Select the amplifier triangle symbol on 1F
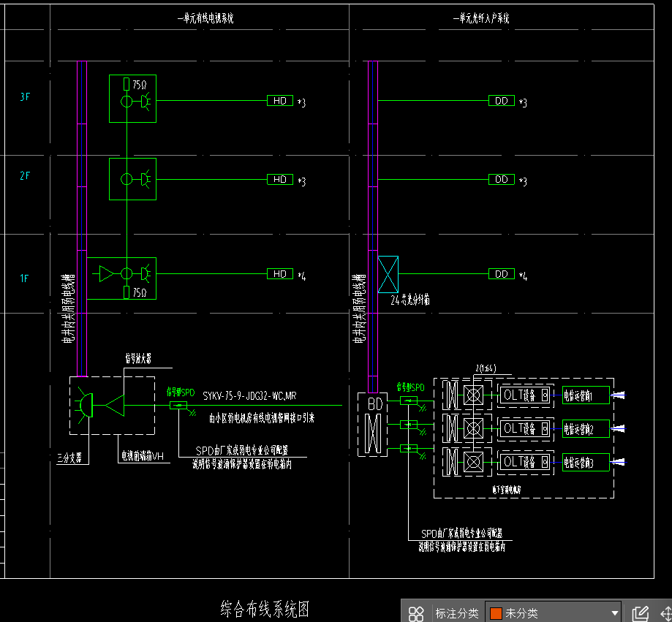Viewport: 672px width, 622px height. point(106,274)
